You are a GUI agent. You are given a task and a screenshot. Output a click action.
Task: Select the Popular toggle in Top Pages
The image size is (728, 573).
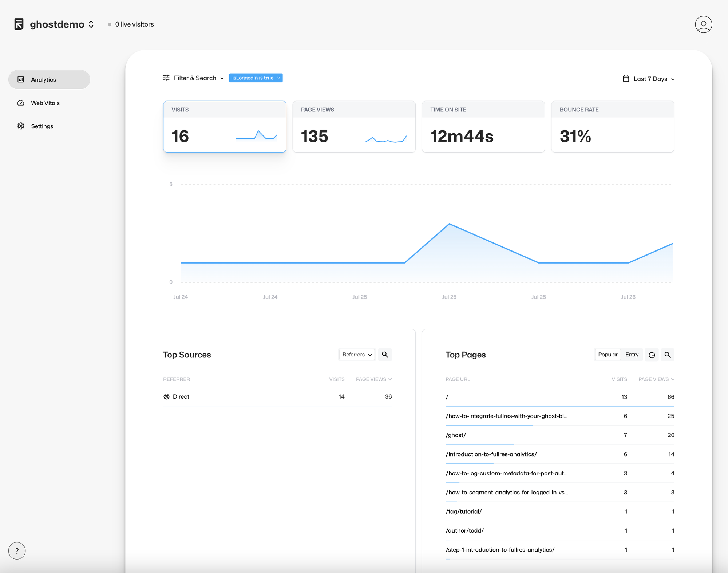[608, 355]
